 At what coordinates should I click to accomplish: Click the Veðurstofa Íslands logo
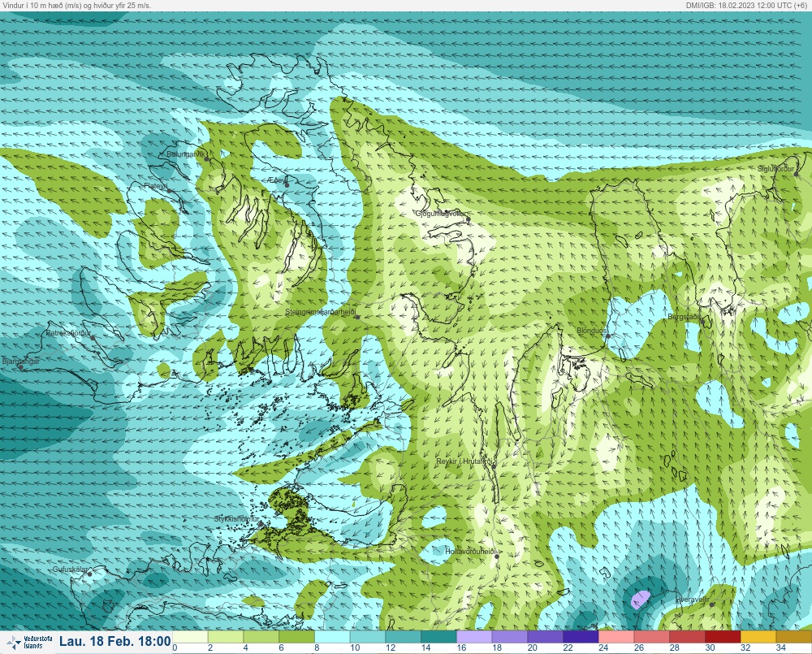[x=28, y=643]
